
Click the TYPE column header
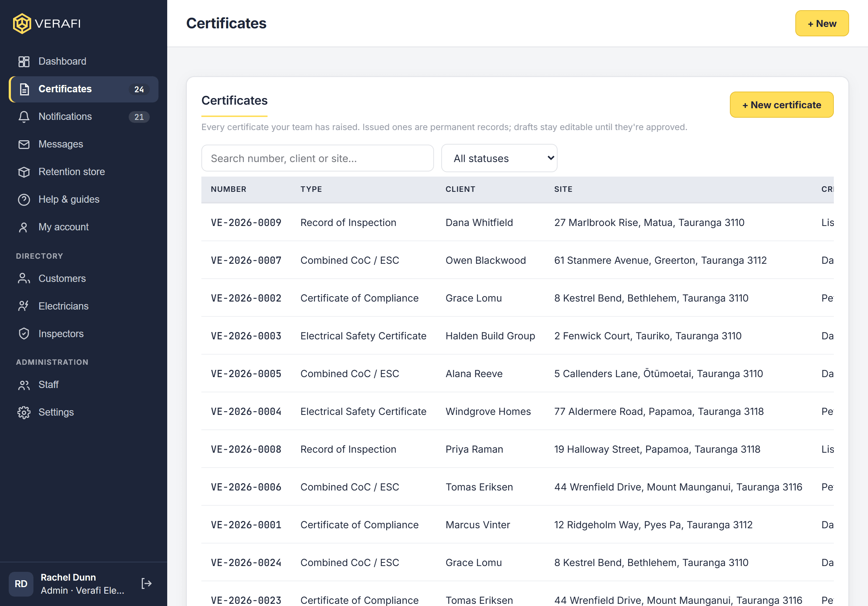pyautogui.click(x=311, y=189)
